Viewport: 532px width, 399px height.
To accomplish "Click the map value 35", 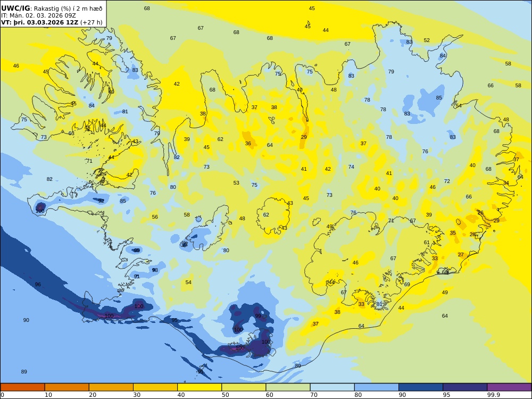I will 453,233.
